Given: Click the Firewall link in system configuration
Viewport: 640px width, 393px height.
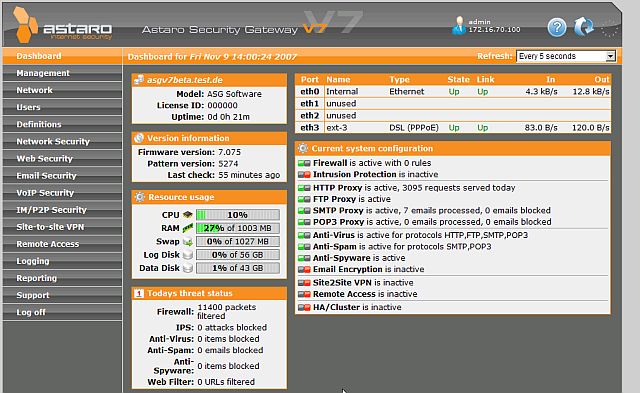Looking at the screenshot, I should click(x=330, y=163).
